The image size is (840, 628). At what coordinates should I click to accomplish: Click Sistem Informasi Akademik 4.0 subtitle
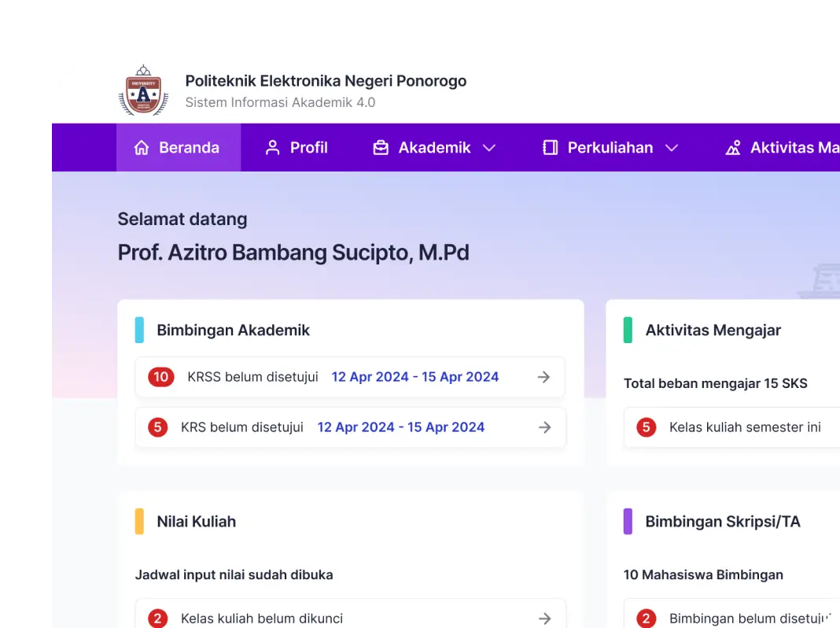coord(280,102)
